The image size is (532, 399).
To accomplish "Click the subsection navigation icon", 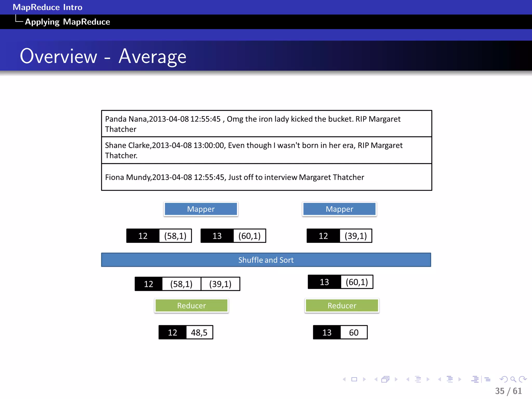I will pos(418,379).
